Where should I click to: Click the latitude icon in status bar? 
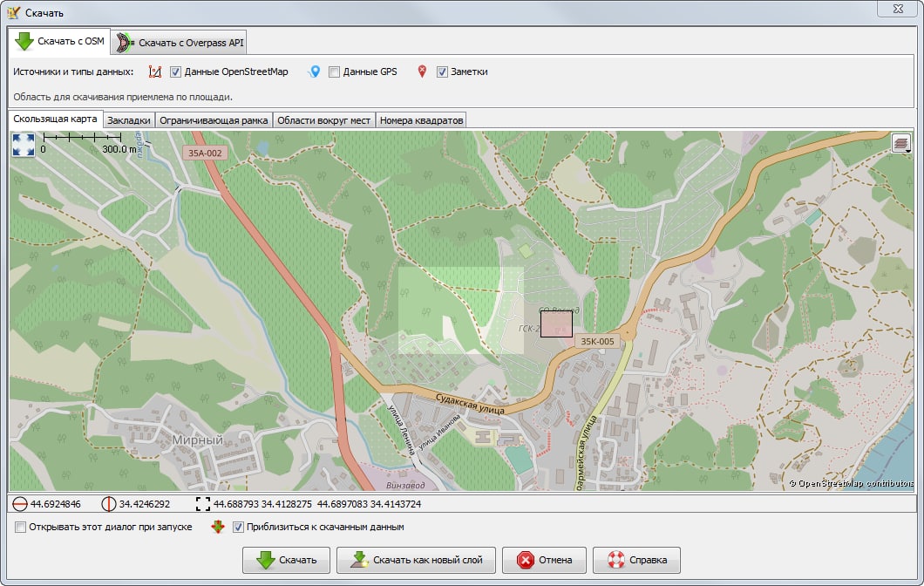point(20,504)
